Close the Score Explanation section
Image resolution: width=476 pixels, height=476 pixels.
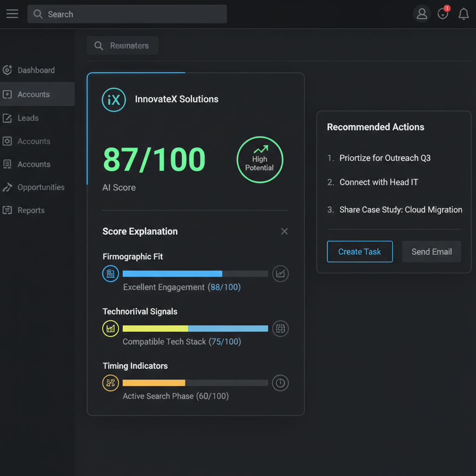(284, 231)
